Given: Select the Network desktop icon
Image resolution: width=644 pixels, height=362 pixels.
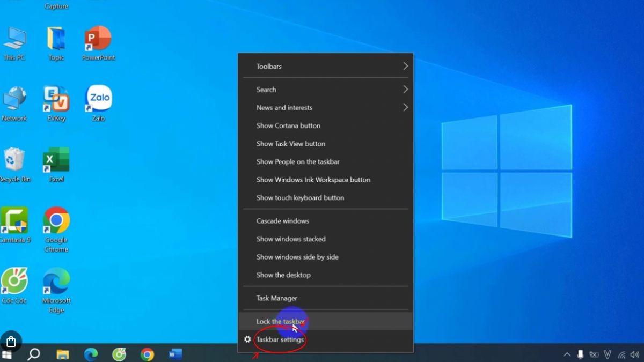Looking at the screenshot, I should click(14, 104).
